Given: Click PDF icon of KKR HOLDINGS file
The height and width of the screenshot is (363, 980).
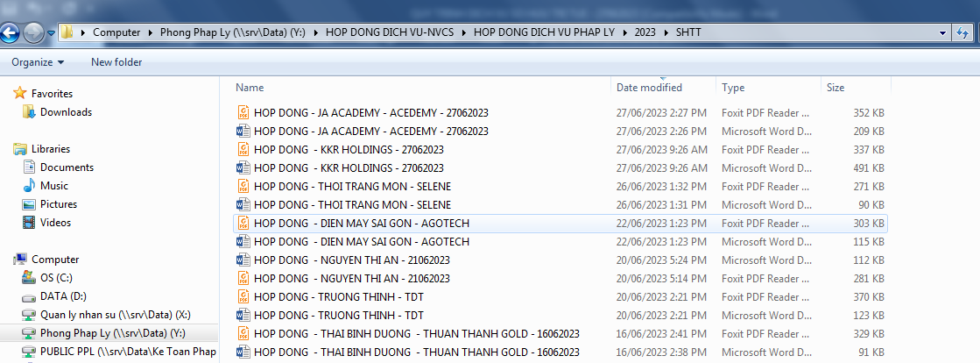Looking at the screenshot, I should click(x=243, y=150).
